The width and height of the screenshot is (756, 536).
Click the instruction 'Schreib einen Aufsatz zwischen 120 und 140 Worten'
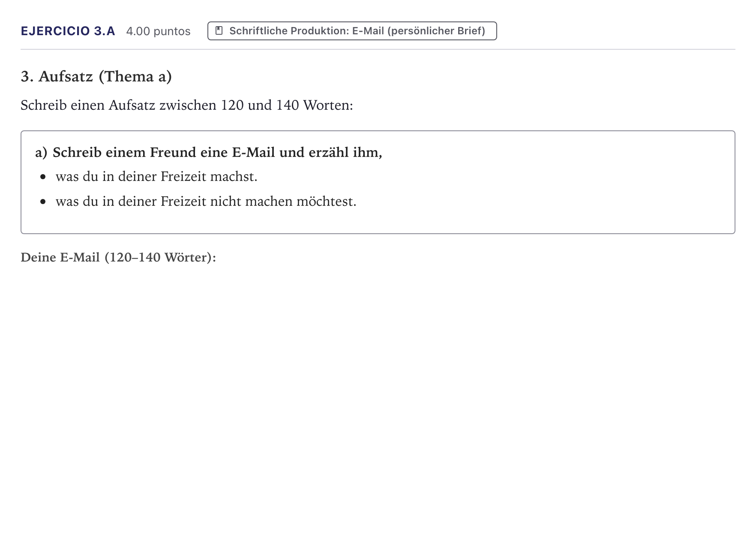187,105
